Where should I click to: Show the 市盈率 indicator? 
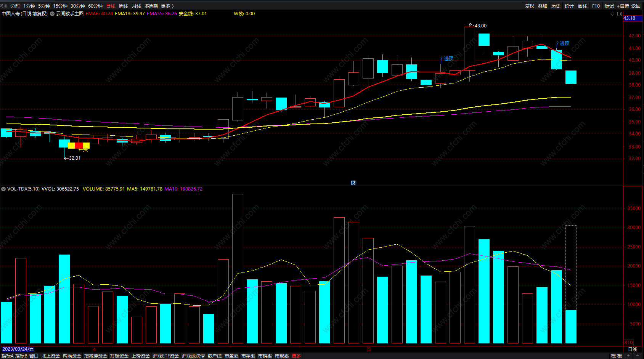(x=231, y=356)
